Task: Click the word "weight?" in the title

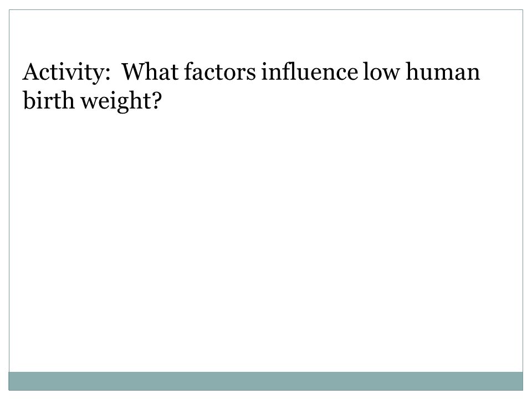Action: (x=121, y=101)
